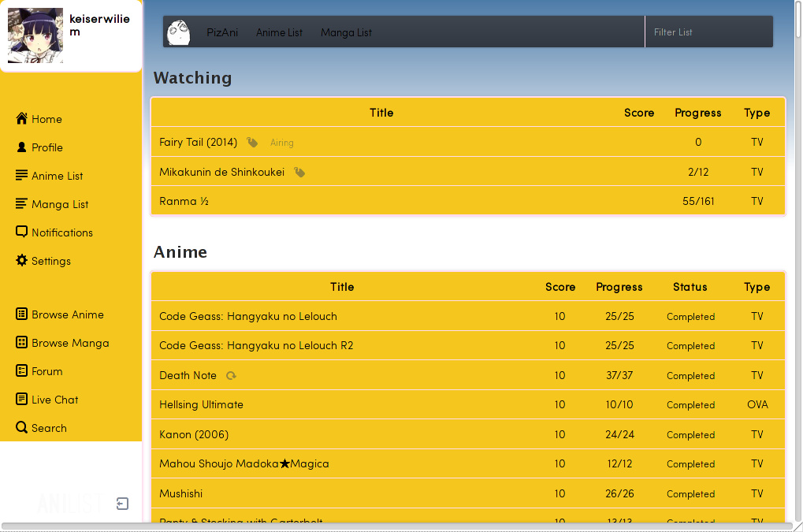803x532 pixels.
Task: Open Death Note title
Action: pyautogui.click(x=188, y=375)
